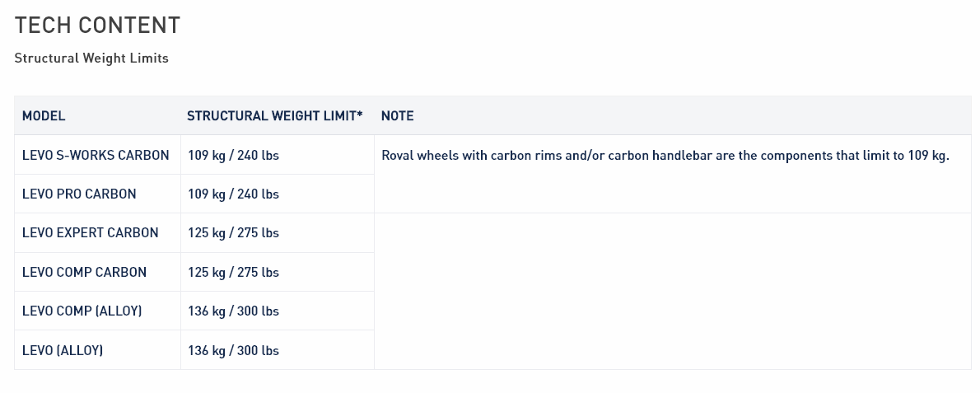Screen dimensions: 980x393
Task: Select the LEVO (ALLOY) model cell
Action: point(63,351)
